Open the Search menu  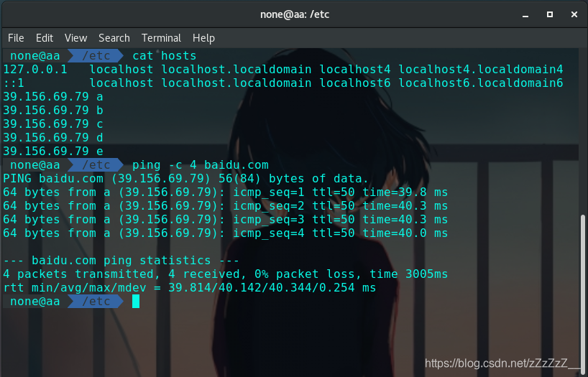click(x=114, y=38)
